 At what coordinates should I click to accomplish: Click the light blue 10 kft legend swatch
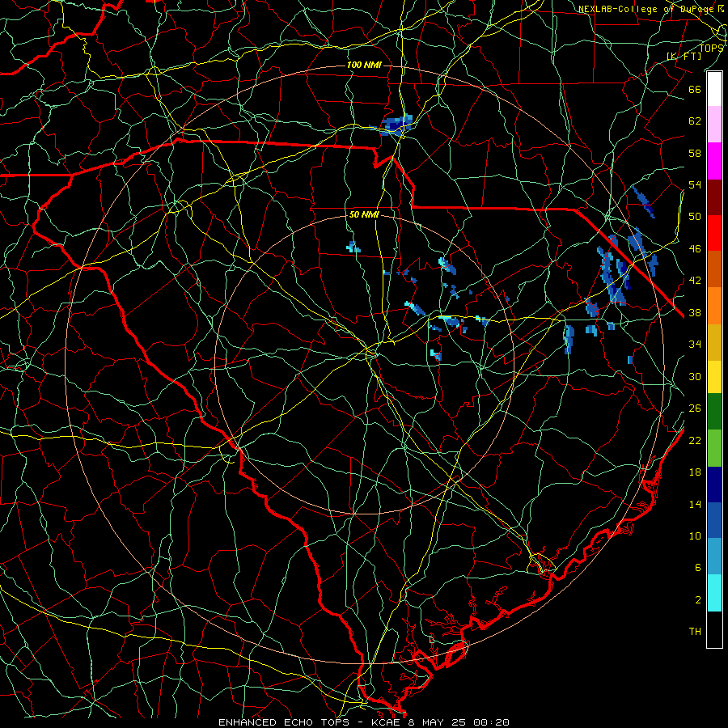[714, 557]
